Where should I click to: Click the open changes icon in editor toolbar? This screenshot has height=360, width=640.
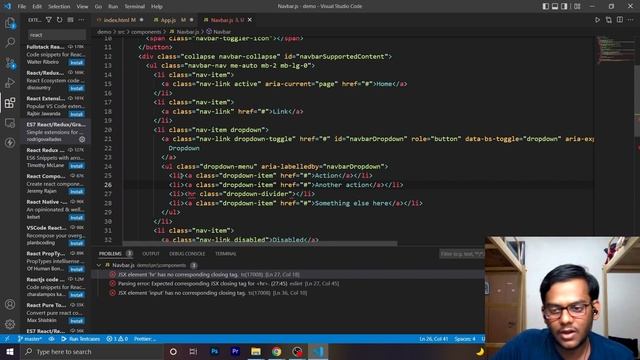point(609,20)
